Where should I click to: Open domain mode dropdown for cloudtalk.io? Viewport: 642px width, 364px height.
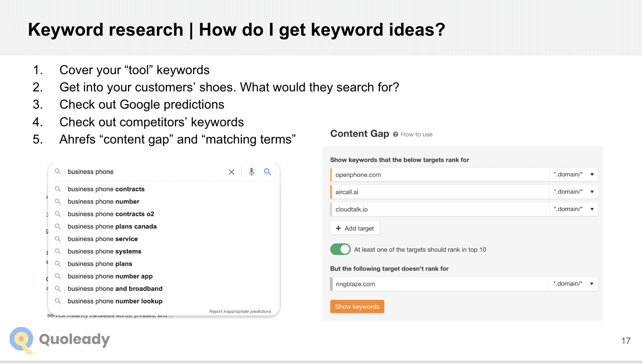573,209
